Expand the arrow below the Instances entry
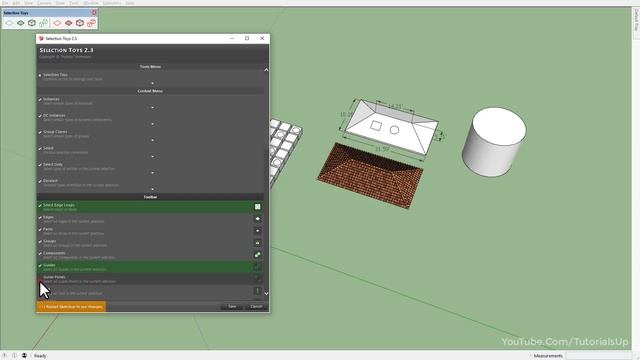Viewport: 640px width, 360px height. tap(153, 108)
